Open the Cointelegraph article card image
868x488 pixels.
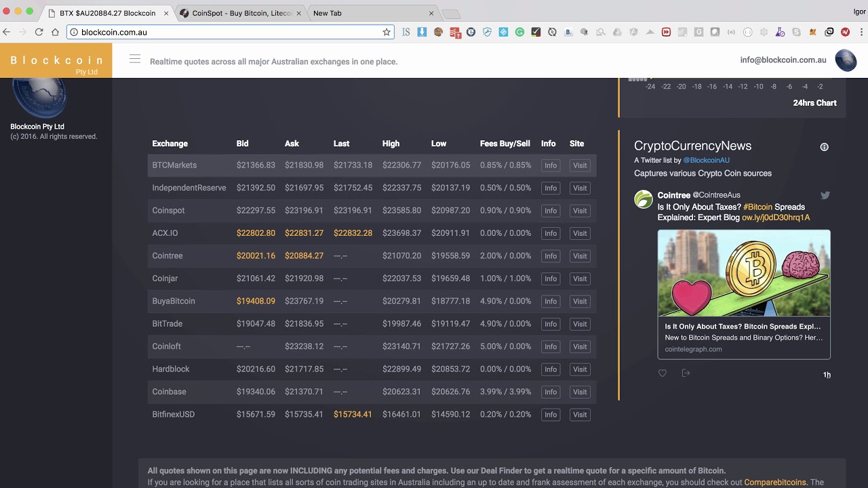coord(744,273)
